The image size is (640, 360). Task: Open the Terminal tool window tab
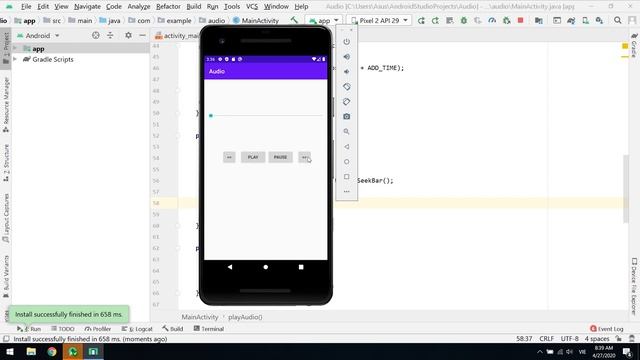click(209, 329)
